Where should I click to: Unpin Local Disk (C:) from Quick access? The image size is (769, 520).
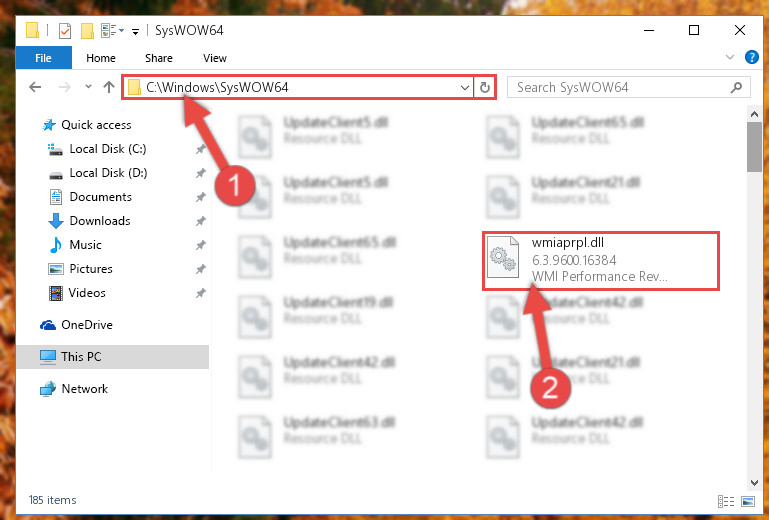click(201, 149)
